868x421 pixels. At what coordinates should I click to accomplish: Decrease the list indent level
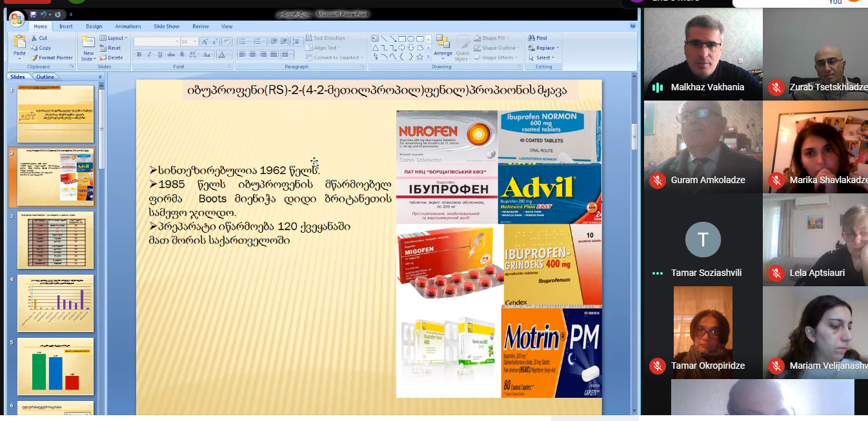click(x=274, y=41)
